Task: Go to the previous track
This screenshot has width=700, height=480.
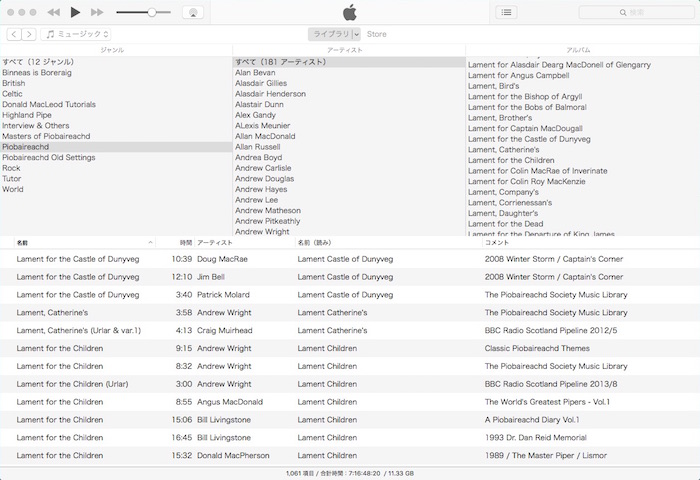Action: tap(53, 12)
